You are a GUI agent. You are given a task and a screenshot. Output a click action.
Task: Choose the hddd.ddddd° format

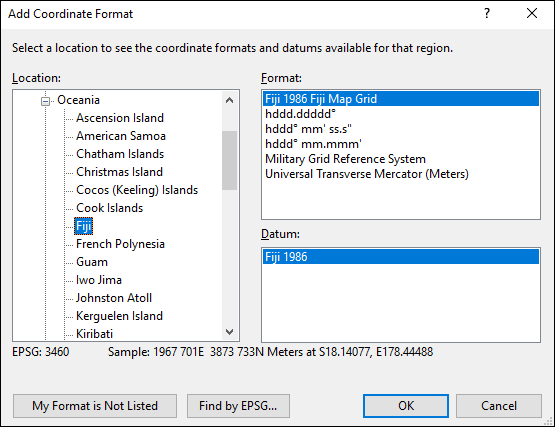click(401, 114)
